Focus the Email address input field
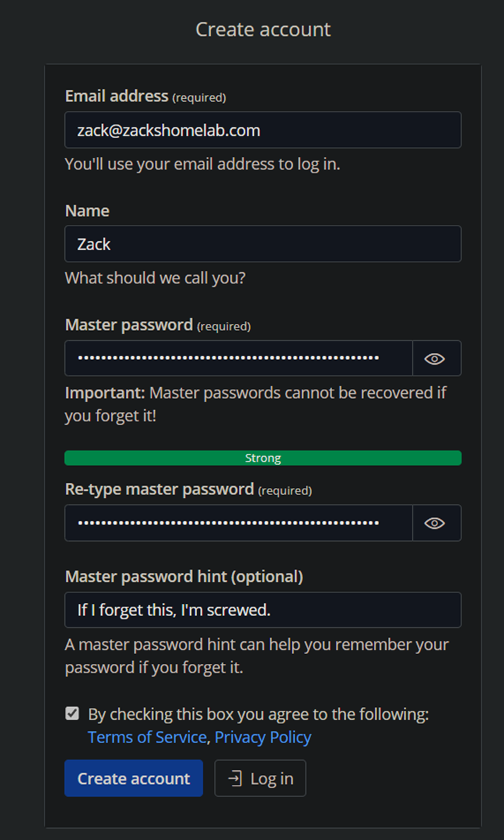 (x=262, y=130)
